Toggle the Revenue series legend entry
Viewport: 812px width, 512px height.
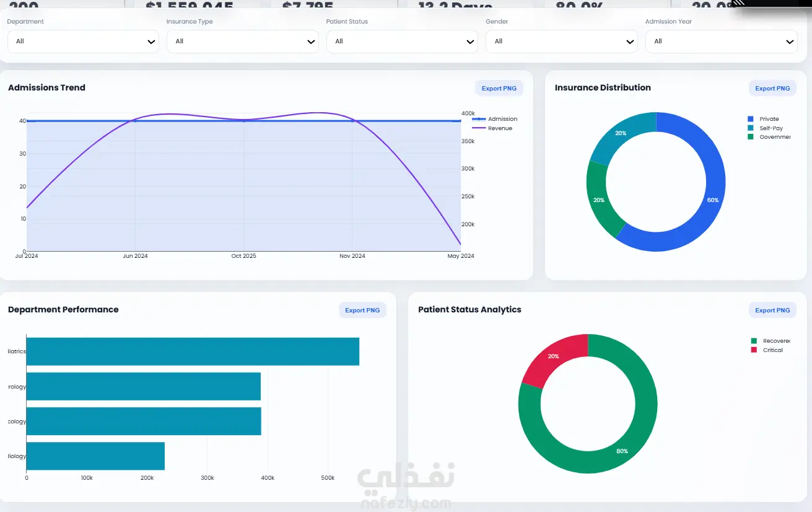(492, 128)
